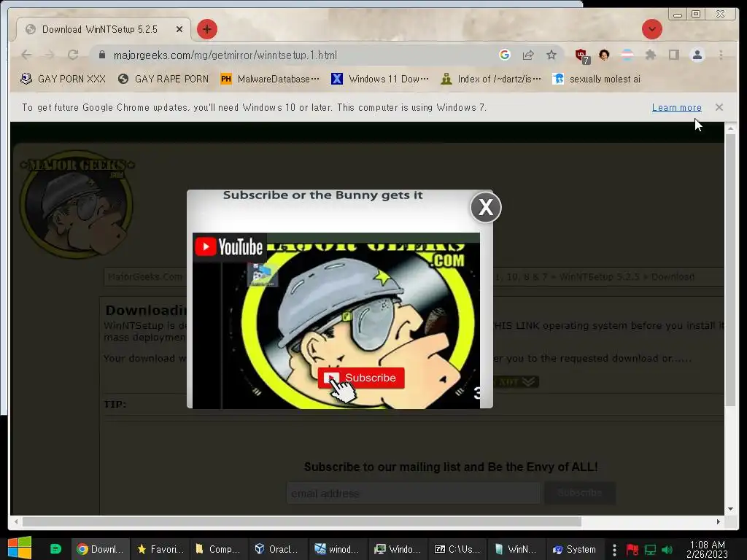Dismiss the Chrome updates info bar

pyautogui.click(x=719, y=107)
